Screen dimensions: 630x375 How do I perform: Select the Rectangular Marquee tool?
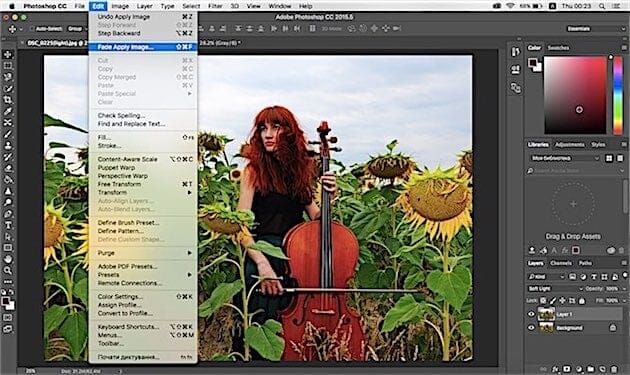pyautogui.click(x=8, y=66)
